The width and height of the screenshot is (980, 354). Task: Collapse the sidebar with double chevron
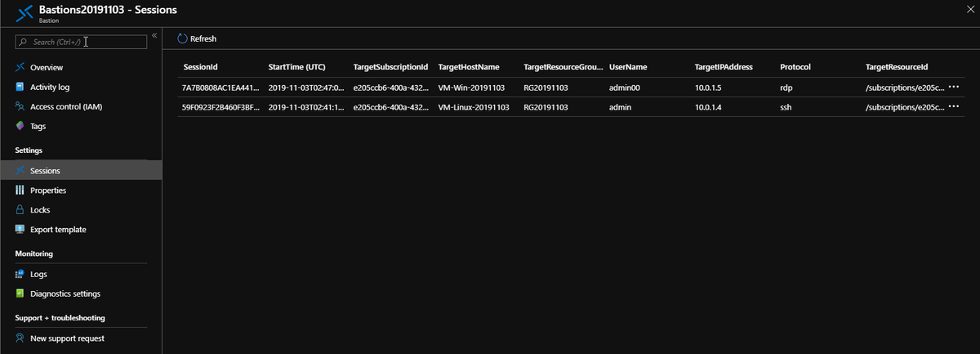pyautogui.click(x=154, y=36)
